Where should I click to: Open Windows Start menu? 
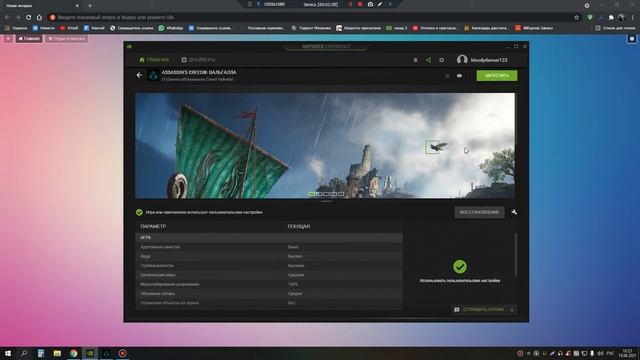click(8, 353)
